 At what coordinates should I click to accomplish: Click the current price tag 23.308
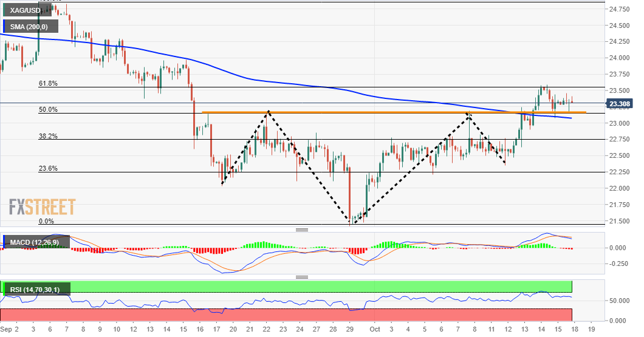620,104
